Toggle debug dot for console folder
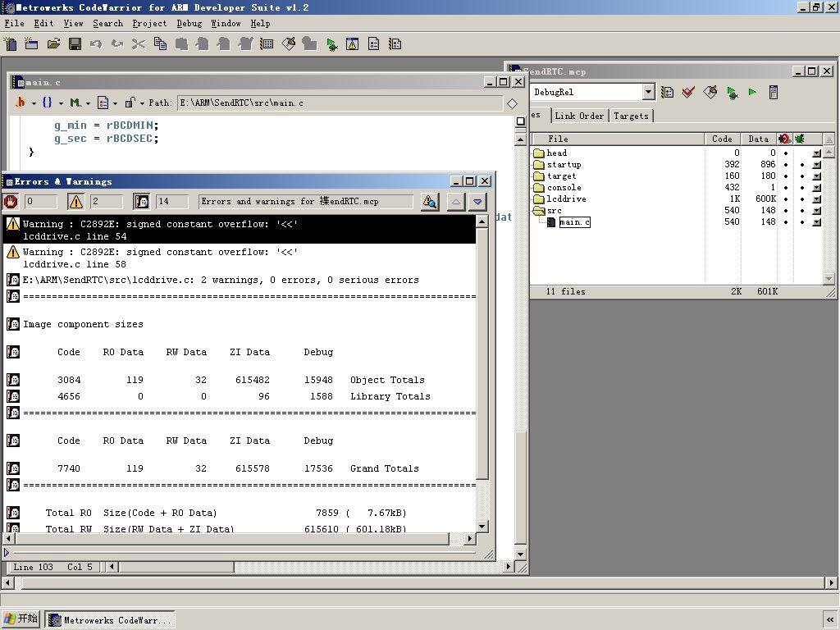840x630 pixels. pos(802,188)
